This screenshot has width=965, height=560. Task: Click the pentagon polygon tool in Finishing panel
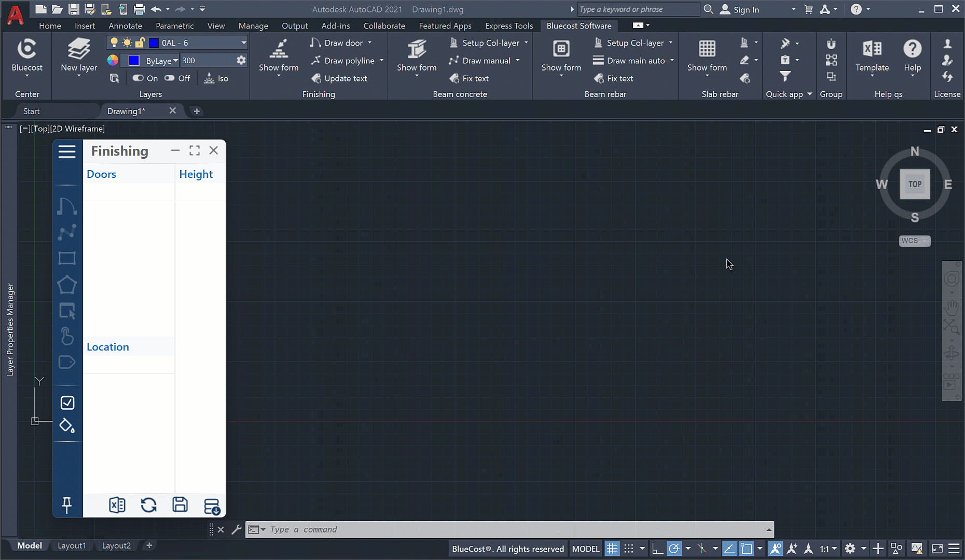pos(67,285)
